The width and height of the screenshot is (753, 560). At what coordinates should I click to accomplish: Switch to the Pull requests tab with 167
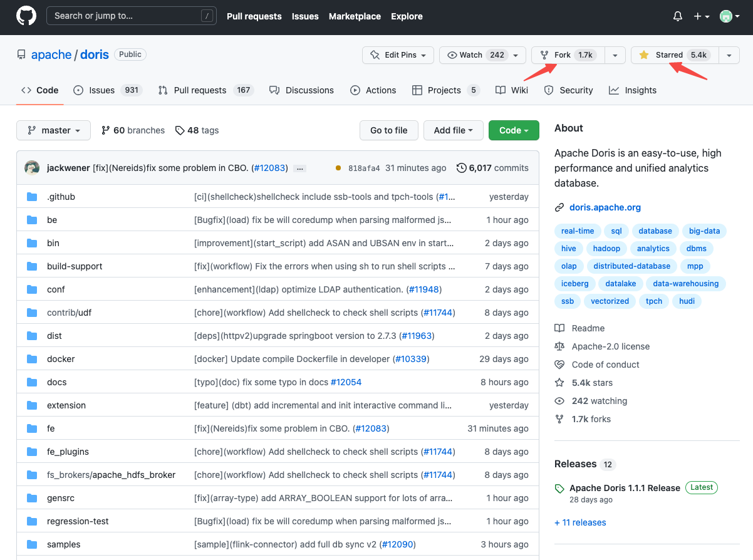pos(205,90)
